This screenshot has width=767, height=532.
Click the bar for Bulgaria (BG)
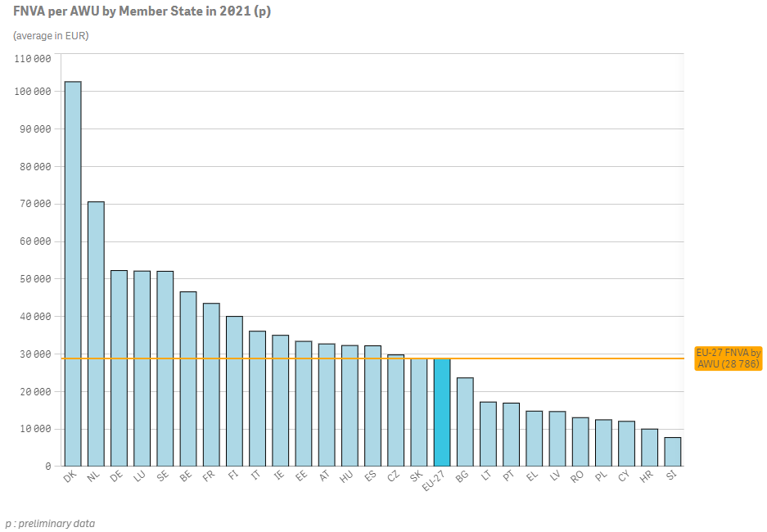465,422
